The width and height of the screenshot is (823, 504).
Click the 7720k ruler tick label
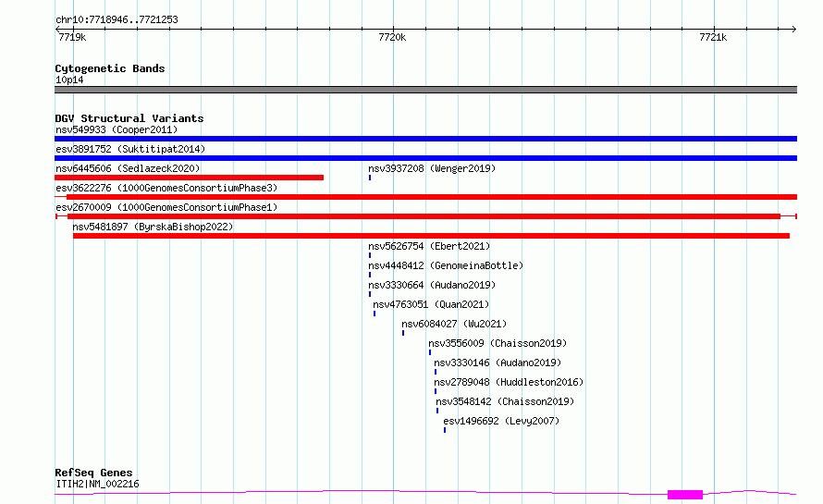coord(392,37)
